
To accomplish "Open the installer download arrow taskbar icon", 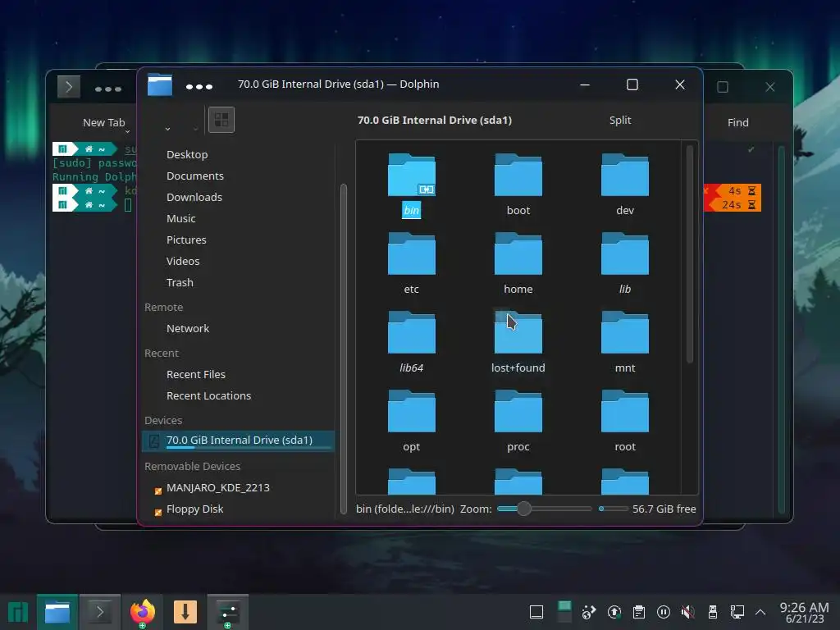I will point(185,612).
